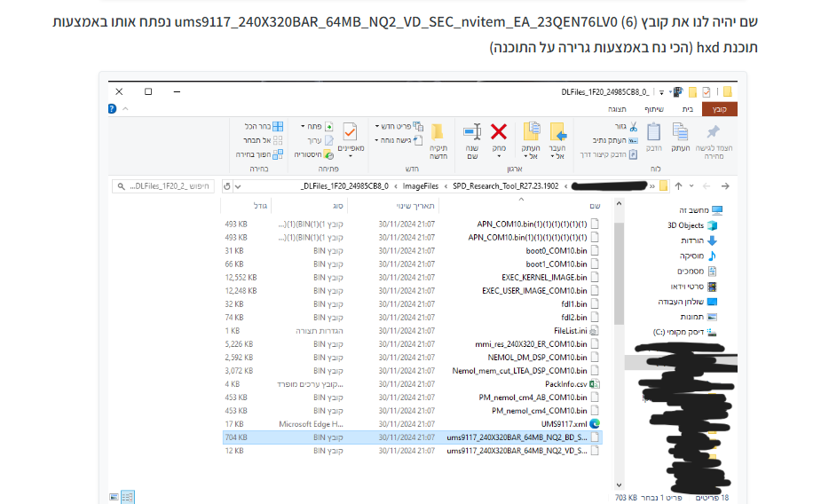
Task: Click the New folder (תיקיה חדשה) icon
Action: click(438, 132)
